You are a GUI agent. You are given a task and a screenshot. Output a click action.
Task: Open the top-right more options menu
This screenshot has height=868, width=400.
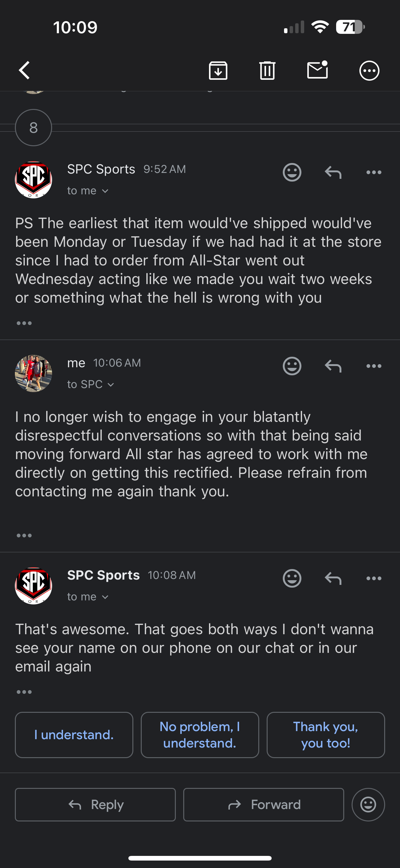tap(369, 70)
